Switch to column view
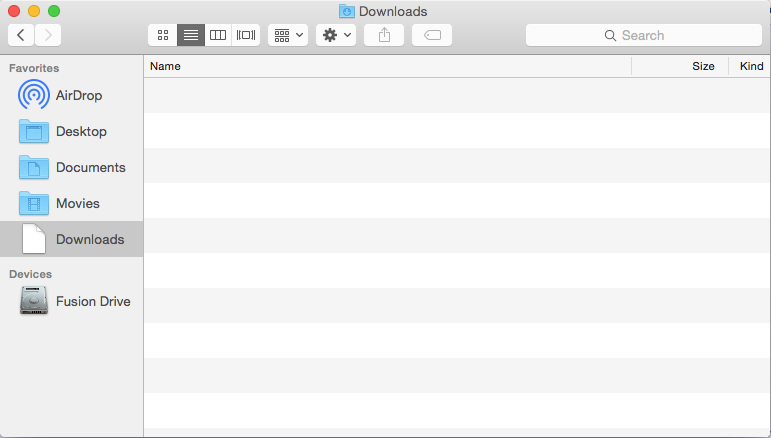 (218, 35)
